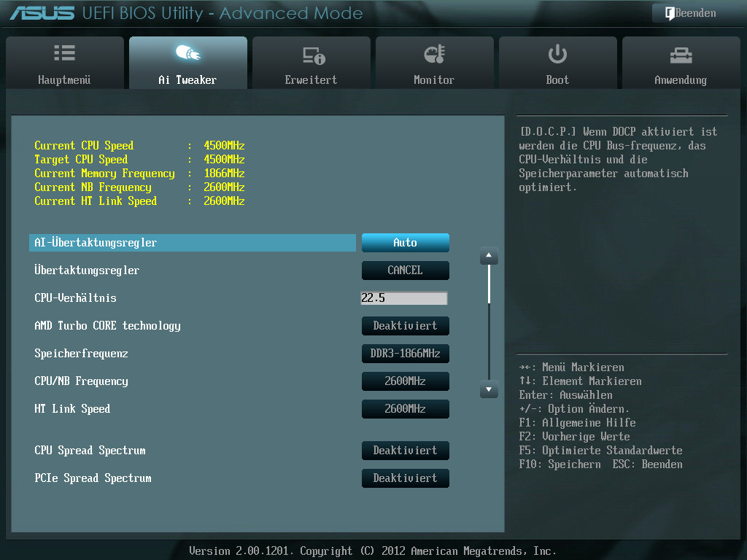This screenshot has height=560, width=747.
Task: Select the HT Link Speed label
Action: (72, 408)
